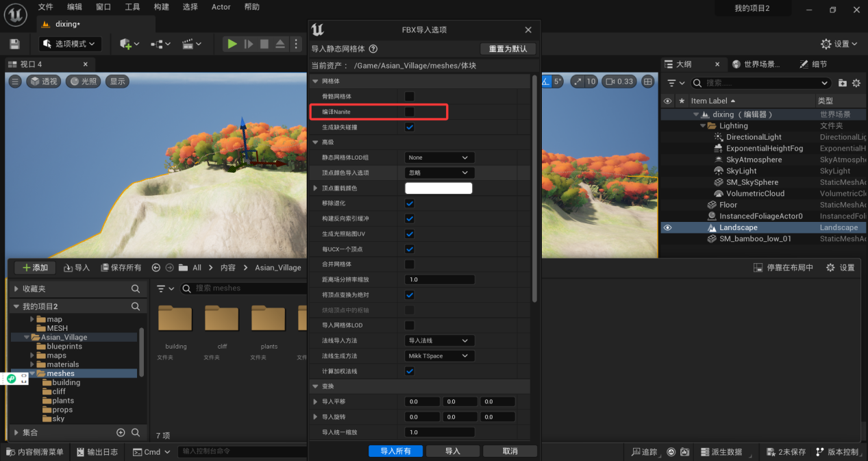Click 取消 button in FBX dialog
The height and width of the screenshot is (461, 868).
tap(510, 451)
